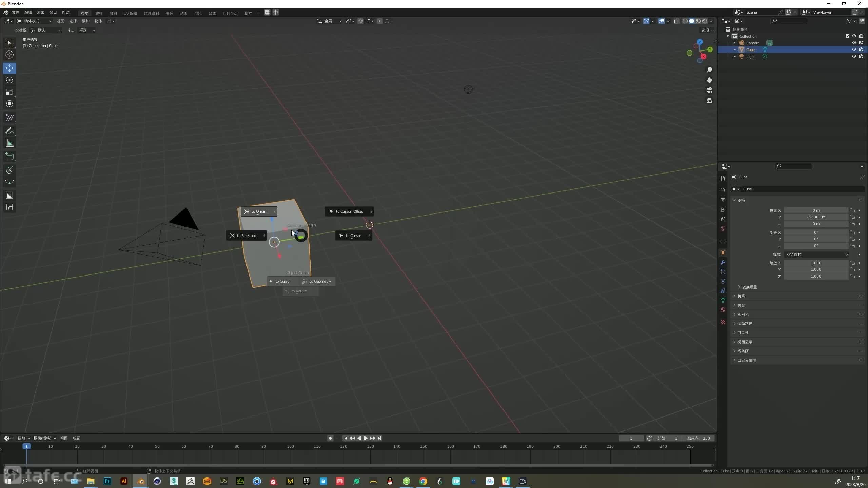Choose the to Selected pie option
Screen dimensions: 868x488
point(246,236)
